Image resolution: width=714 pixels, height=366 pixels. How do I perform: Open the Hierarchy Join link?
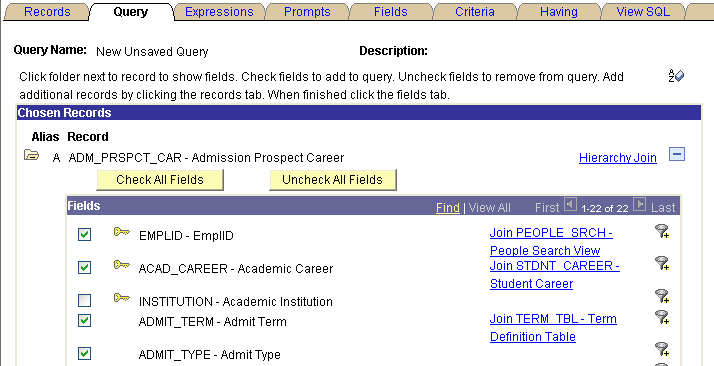pyautogui.click(x=617, y=158)
